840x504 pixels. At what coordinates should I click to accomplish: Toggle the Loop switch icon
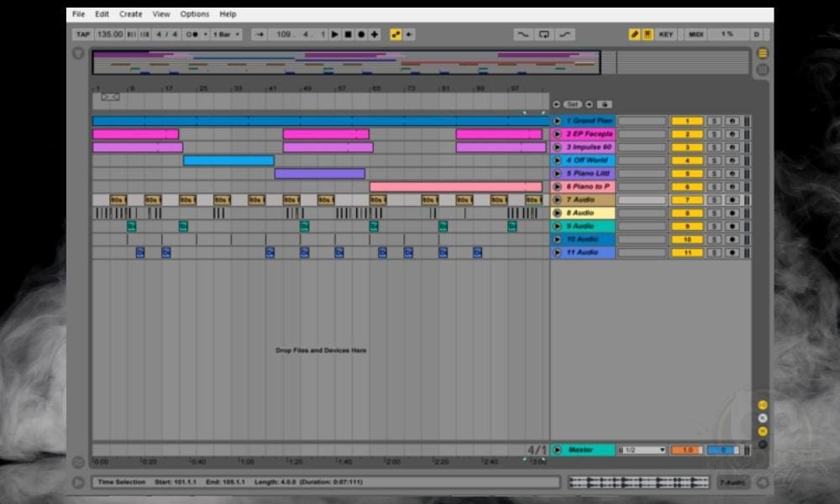543,34
